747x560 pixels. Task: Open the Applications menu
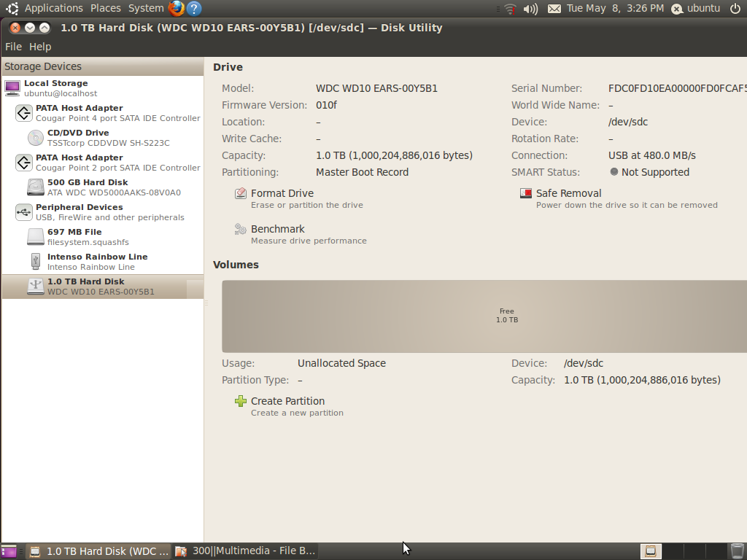pyautogui.click(x=54, y=8)
